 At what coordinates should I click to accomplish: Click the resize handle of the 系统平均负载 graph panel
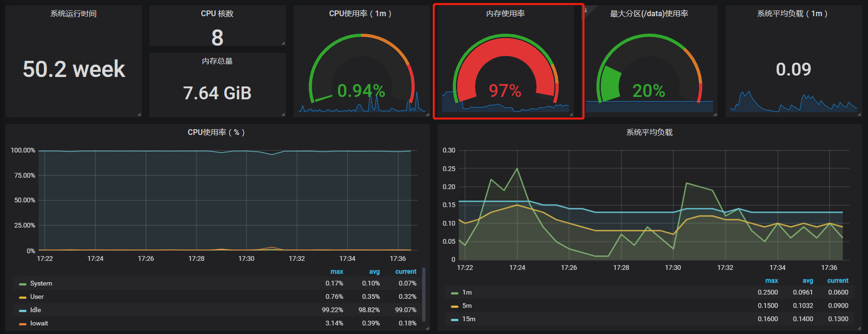[859, 328]
